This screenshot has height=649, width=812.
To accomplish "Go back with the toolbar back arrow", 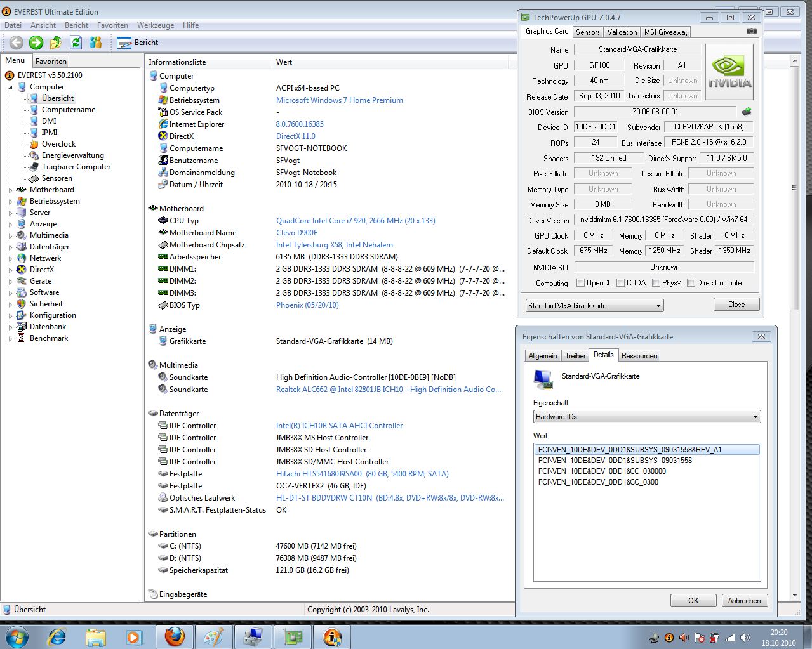I will click(x=17, y=43).
